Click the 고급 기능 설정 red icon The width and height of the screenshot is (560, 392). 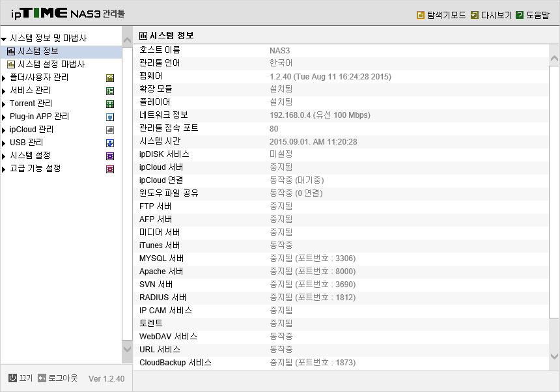coord(110,169)
